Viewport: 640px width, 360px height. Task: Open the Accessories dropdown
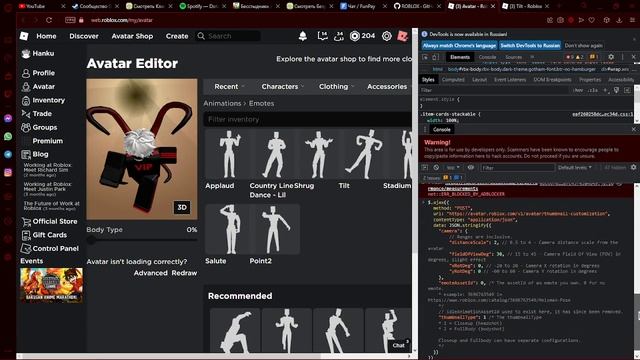(x=387, y=87)
